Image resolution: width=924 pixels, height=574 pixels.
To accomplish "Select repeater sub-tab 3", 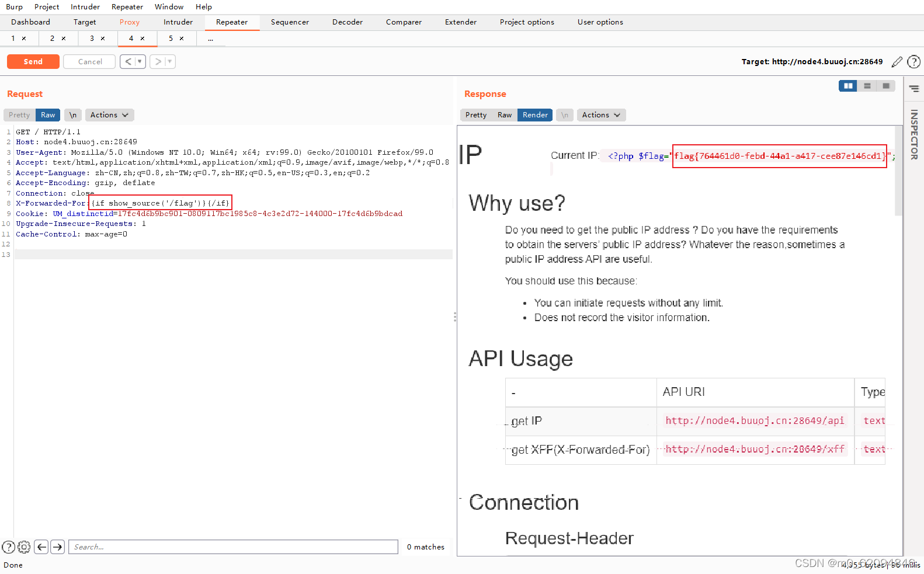I will 92,39.
